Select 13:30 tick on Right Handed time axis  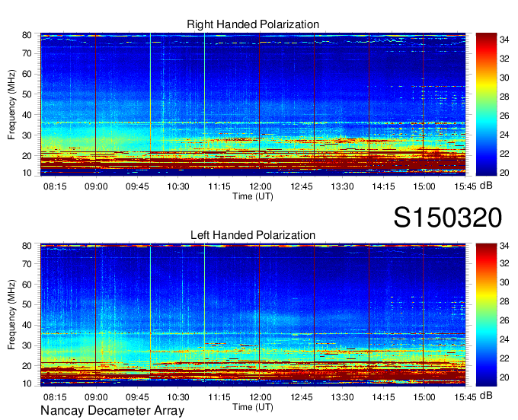click(x=342, y=186)
